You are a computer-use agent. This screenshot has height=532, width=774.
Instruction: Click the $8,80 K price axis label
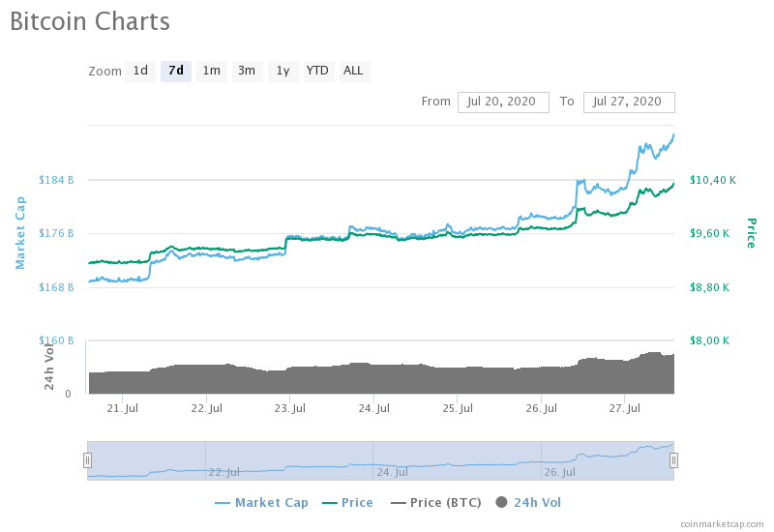point(709,286)
